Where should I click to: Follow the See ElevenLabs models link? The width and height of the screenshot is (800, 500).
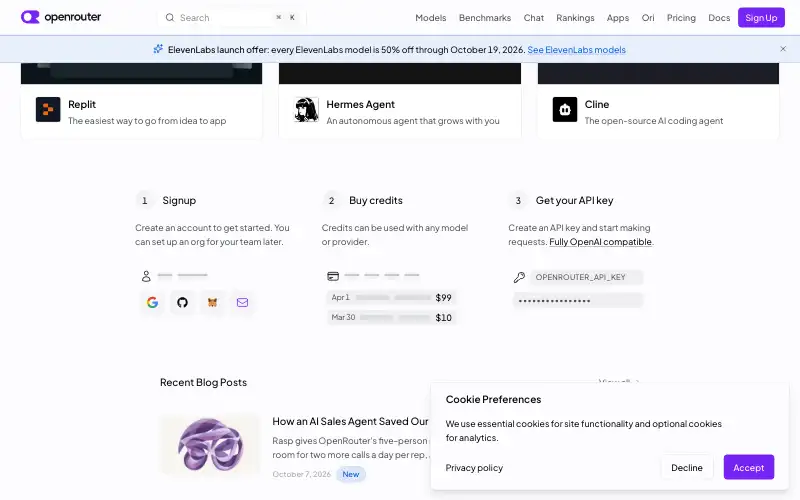click(x=577, y=49)
